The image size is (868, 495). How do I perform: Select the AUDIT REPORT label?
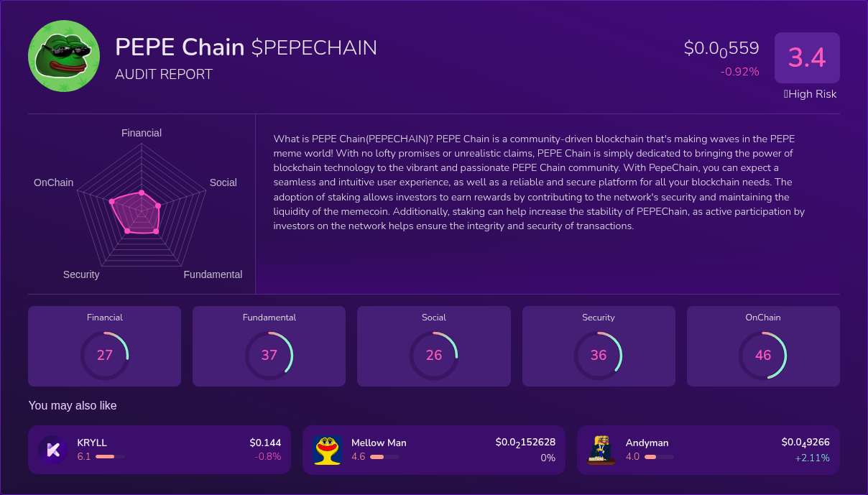tap(163, 74)
